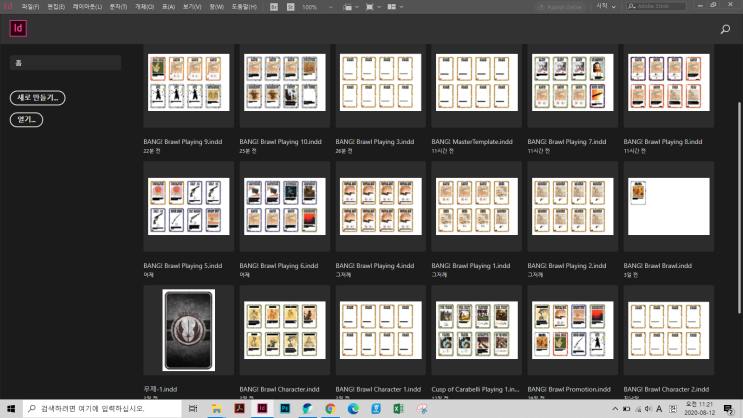The image size is (743, 418).
Task: Click the InDesign taskbar icon
Action: pos(262,409)
